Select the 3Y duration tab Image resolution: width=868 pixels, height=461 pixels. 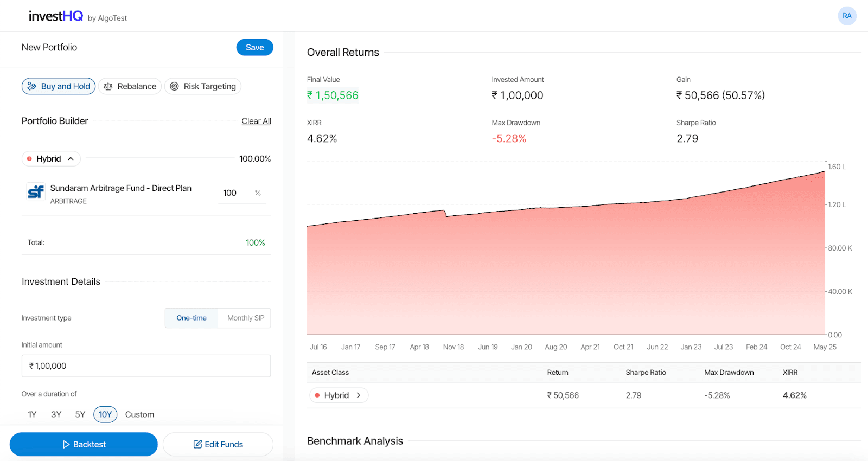tap(56, 414)
